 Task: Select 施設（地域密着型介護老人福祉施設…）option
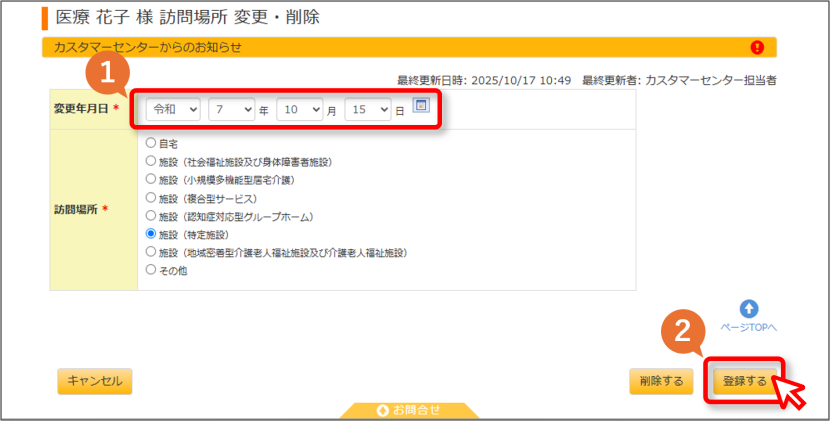pos(151,252)
